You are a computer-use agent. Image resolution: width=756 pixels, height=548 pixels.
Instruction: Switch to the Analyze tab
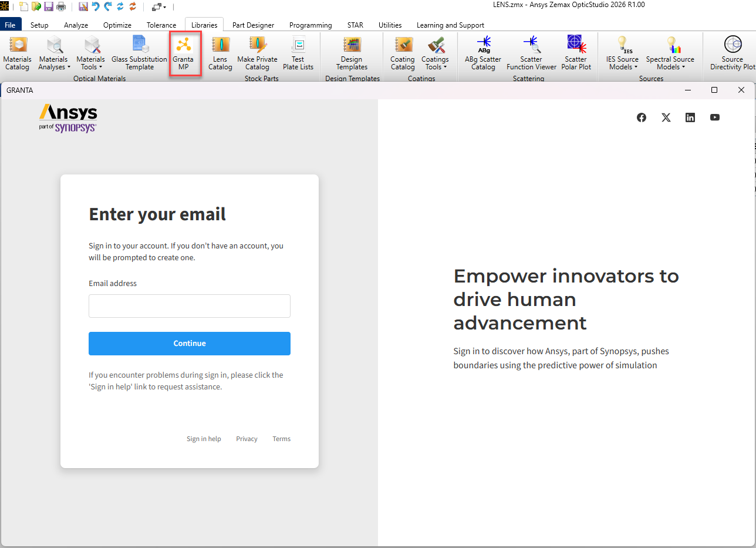[76, 25]
